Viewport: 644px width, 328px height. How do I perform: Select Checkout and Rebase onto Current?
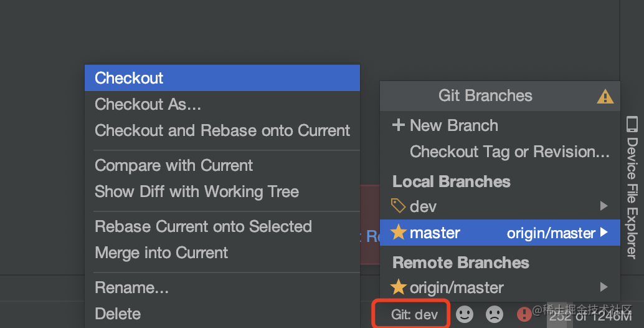tap(222, 130)
